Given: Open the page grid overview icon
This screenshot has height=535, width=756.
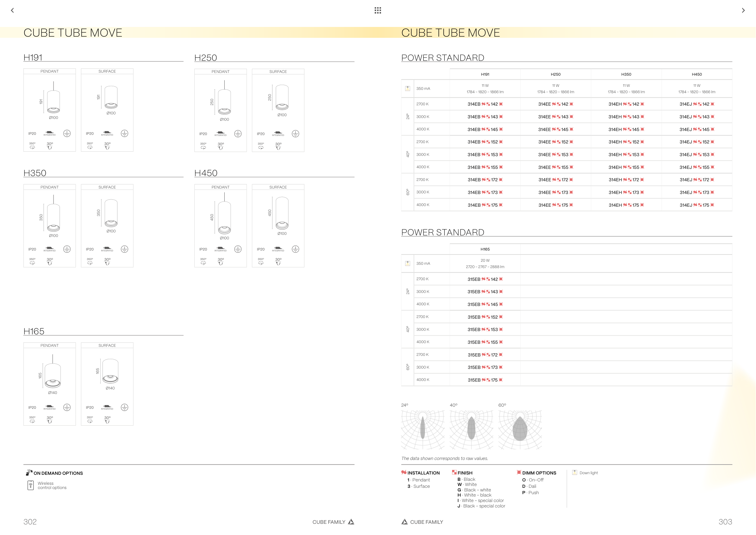Looking at the screenshot, I should tap(378, 11).
